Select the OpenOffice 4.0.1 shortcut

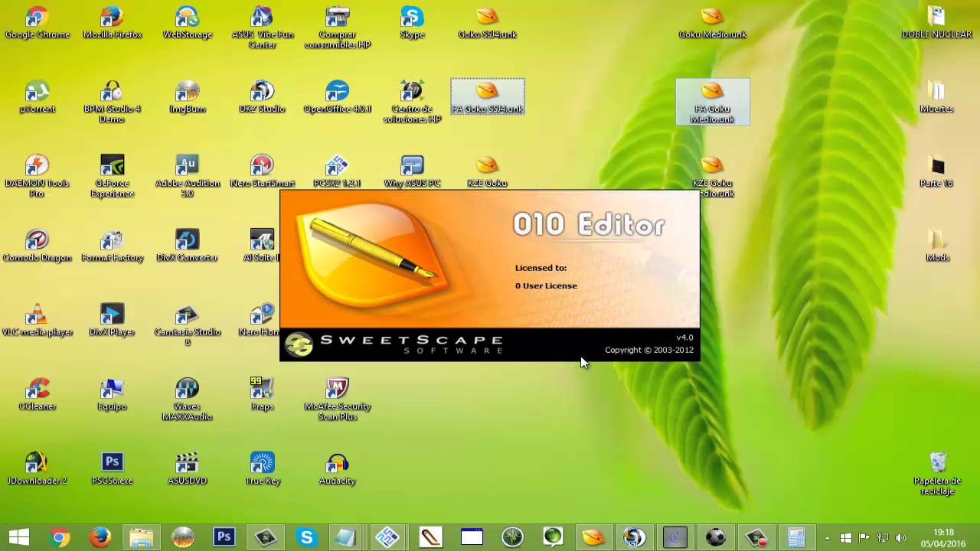337,96
